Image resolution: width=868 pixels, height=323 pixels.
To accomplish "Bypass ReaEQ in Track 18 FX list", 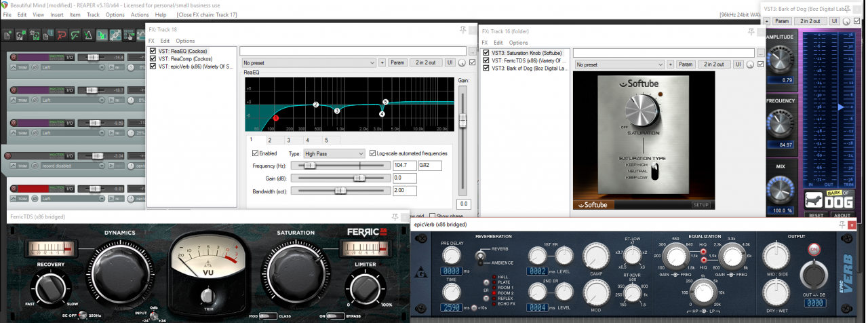I will click(153, 51).
